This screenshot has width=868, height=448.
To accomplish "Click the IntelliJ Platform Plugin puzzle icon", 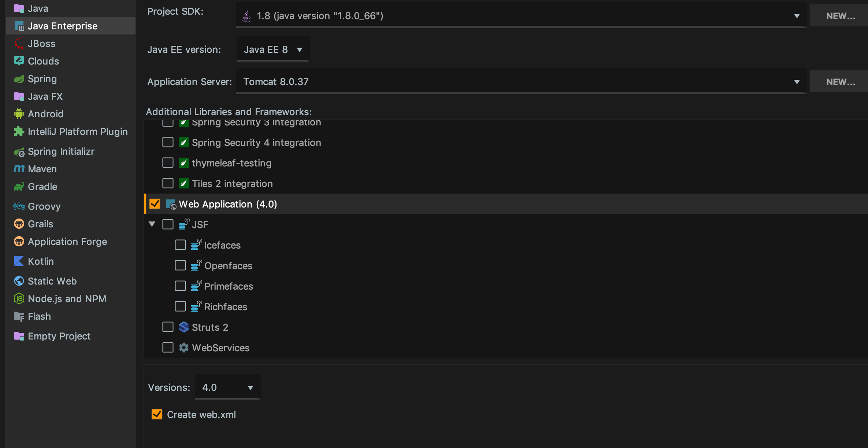I will pyautogui.click(x=19, y=132).
